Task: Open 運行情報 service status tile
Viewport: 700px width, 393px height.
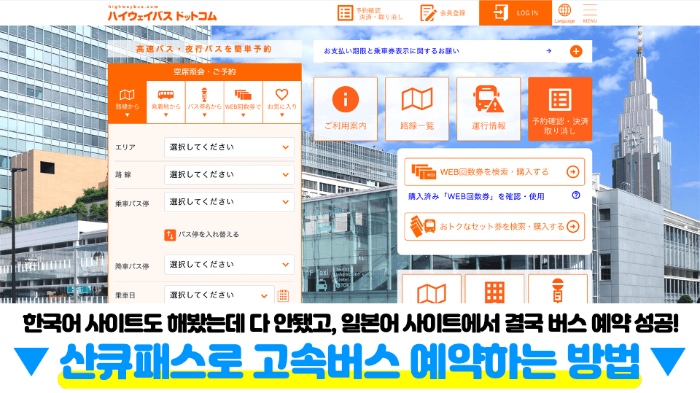Action: pos(488,109)
